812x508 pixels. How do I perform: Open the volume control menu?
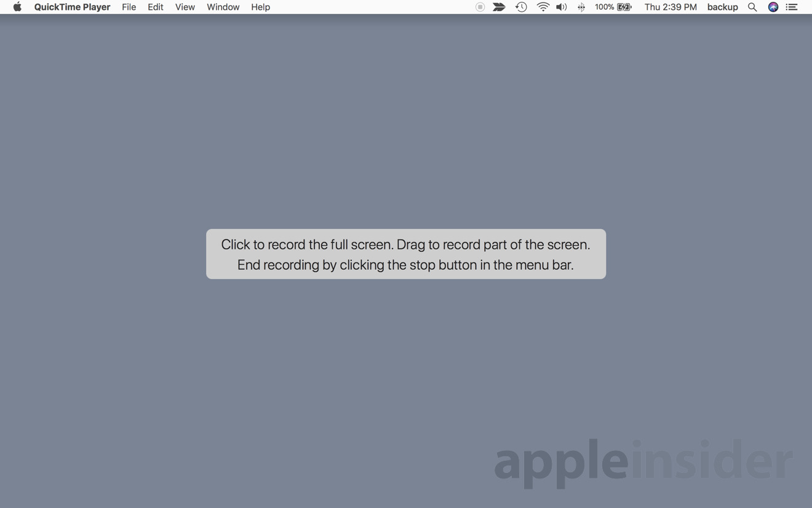[561, 7]
